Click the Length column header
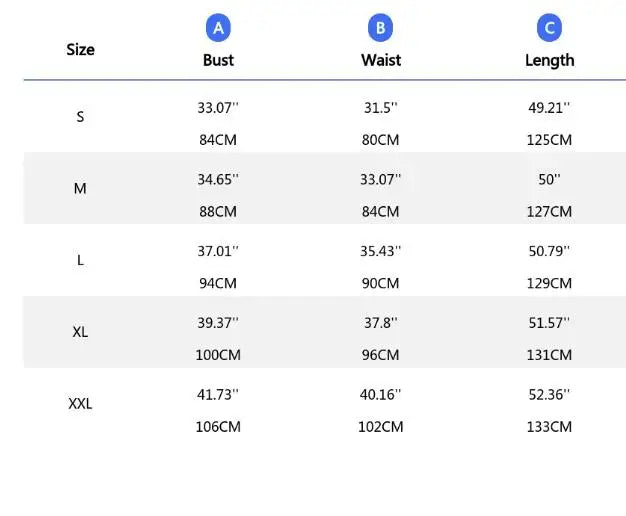Image resolution: width=626 pixels, height=516 pixels. 549,60
